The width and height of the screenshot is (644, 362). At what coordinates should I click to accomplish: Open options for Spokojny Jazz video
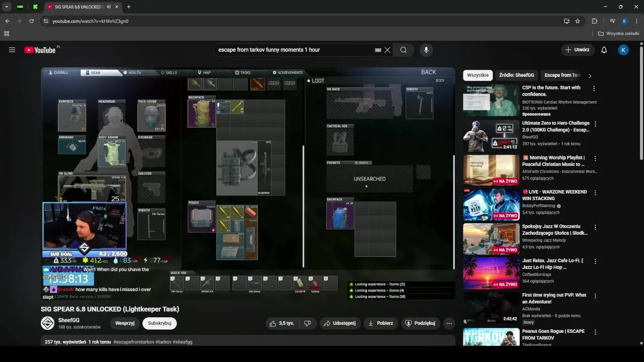click(x=594, y=227)
